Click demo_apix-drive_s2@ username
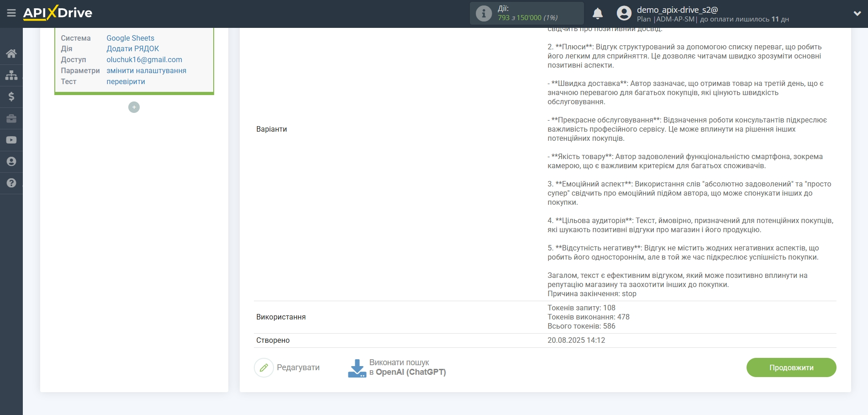Viewport: 868px width, 415px height. click(x=677, y=10)
